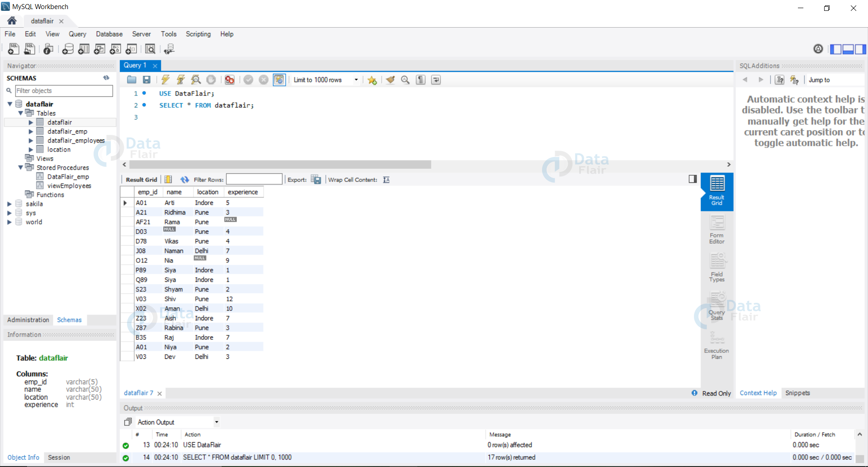Reconnect to DBMS using toolbar icon
Image resolution: width=868 pixels, height=467 pixels.
(x=169, y=49)
